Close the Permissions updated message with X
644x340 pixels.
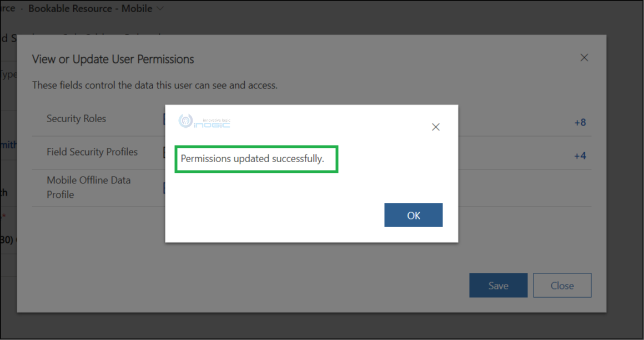click(x=436, y=127)
